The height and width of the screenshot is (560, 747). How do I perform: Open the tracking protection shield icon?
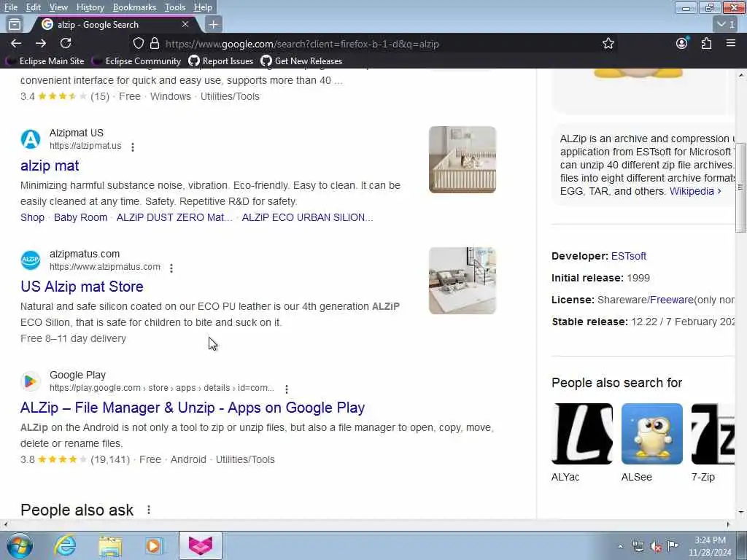(138, 43)
